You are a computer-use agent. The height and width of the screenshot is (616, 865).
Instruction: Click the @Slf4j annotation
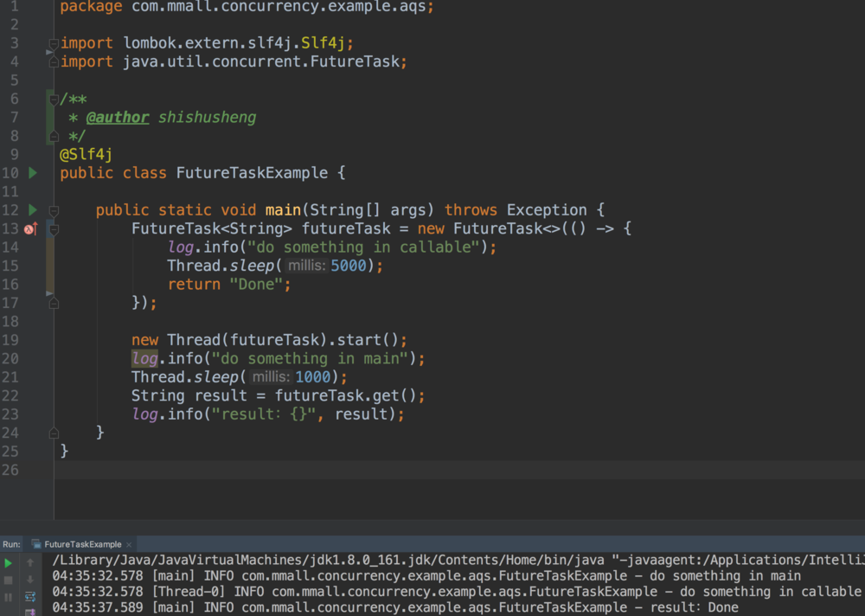[86, 155]
